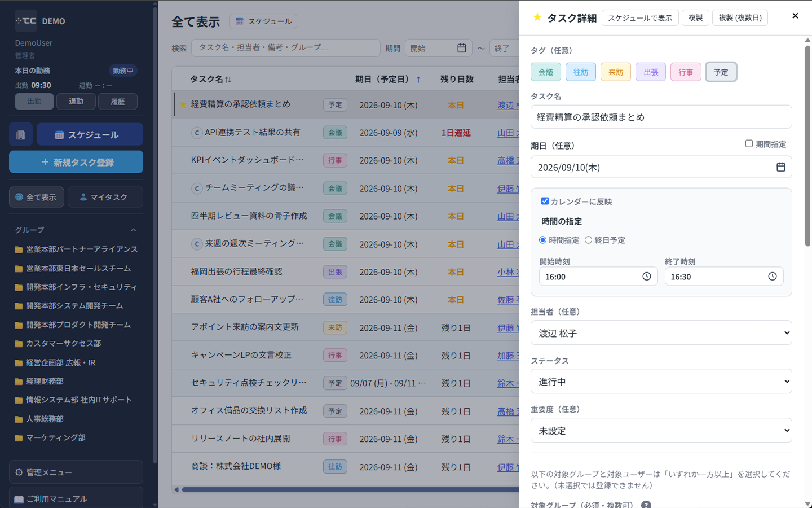812x508 pixels.
Task: Uncheck カレンダーに反映 checkbox
Action: [545, 201]
